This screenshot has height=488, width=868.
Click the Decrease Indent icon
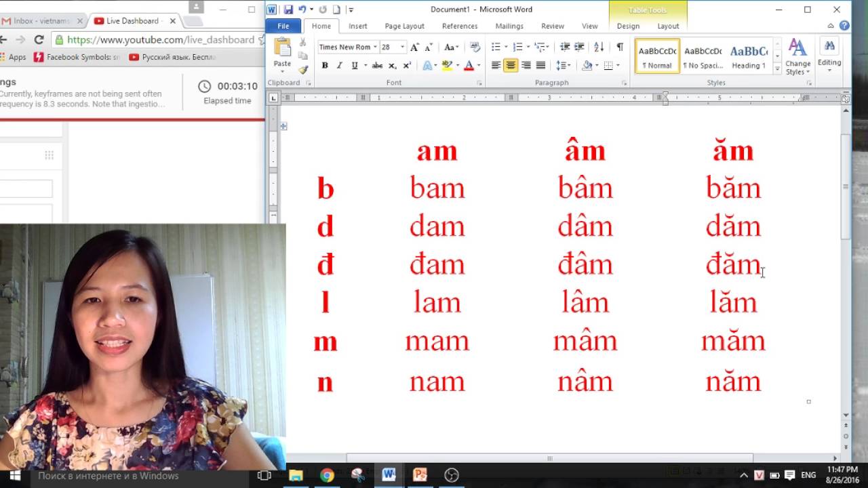coord(564,47)
